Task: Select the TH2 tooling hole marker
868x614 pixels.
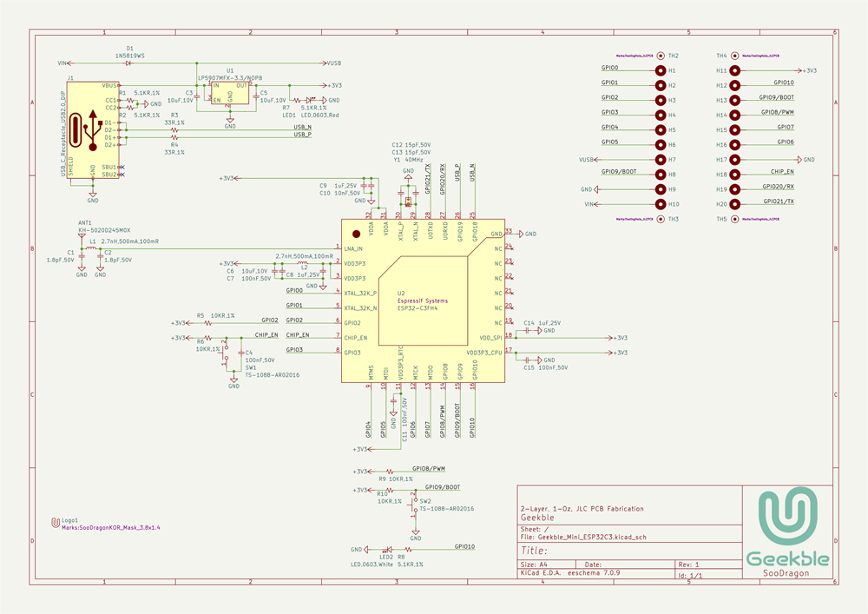Action: tap(661, 56)
